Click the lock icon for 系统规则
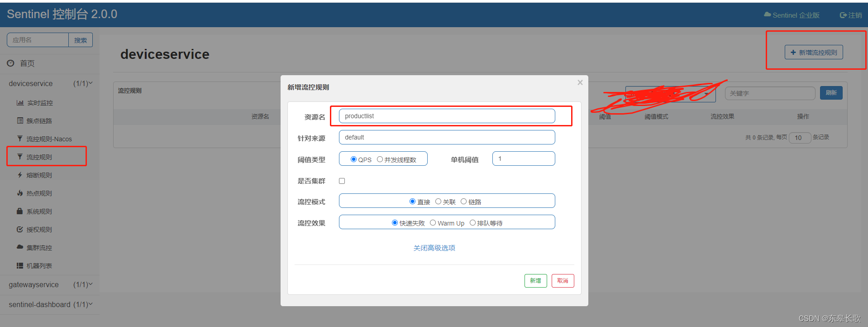868x327 pixels. [x=20, y=211]
